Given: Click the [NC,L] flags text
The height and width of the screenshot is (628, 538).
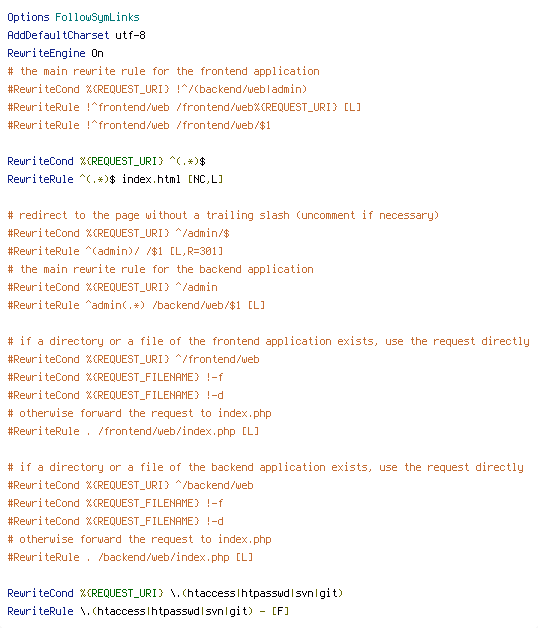Looking at the screenshot, I should 205,179.
